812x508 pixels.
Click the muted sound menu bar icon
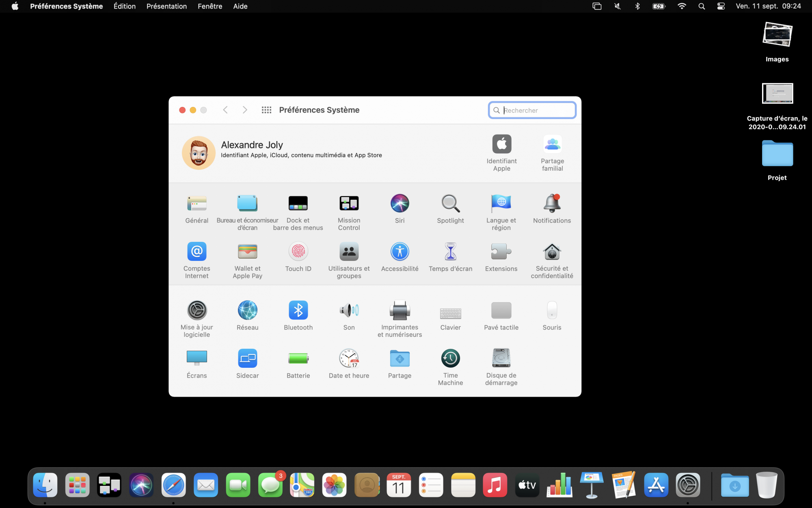pyautogui.click(x=618, y=6)
